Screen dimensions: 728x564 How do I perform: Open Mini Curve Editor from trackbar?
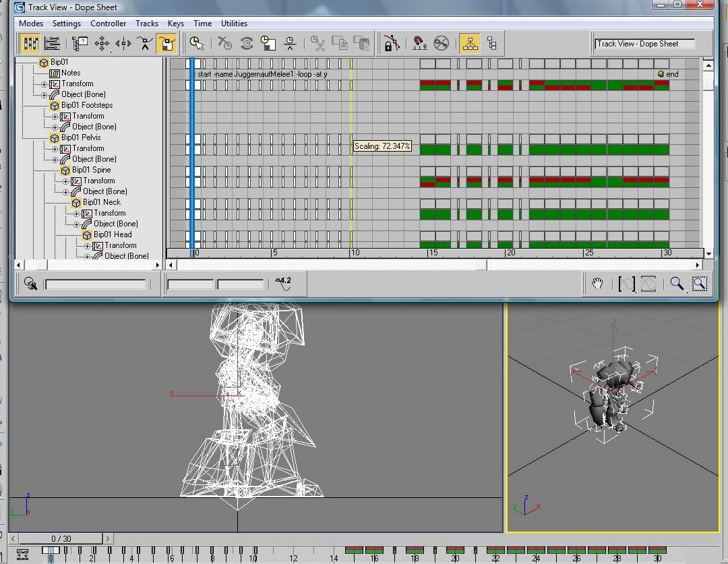(22, 555)
